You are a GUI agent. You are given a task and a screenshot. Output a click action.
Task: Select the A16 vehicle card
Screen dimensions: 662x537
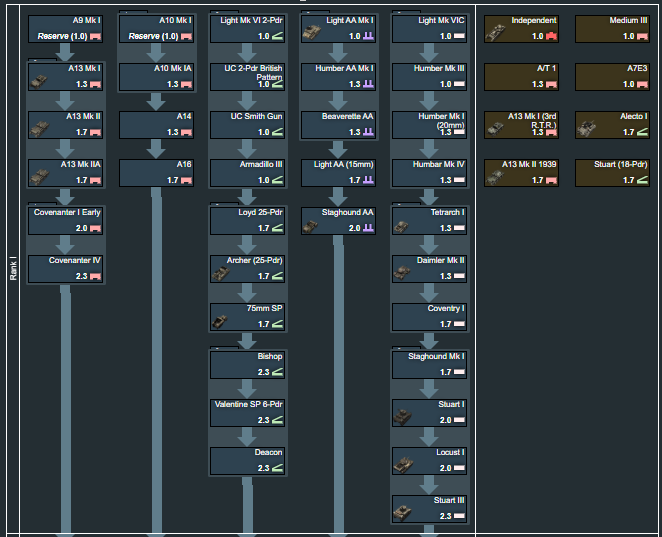coord(156,172)
